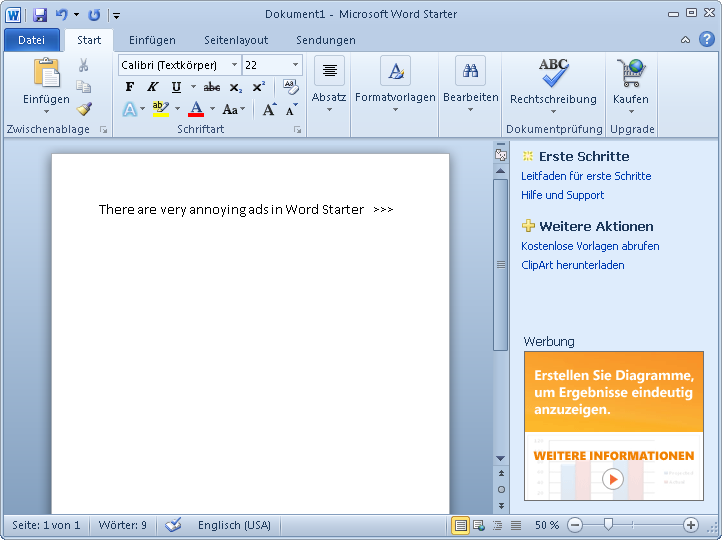Image resolution: width=722 pixels, height=540 pixels.
Task: Open Rechtschreibung spell check
Action: click(x=553, y=84)
